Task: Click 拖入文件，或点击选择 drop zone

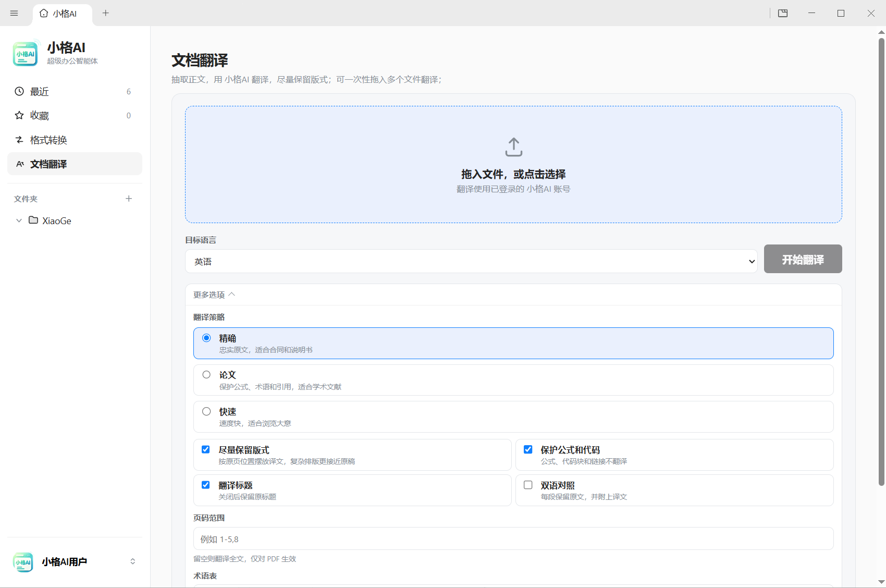Action: (x=513, y=164)
